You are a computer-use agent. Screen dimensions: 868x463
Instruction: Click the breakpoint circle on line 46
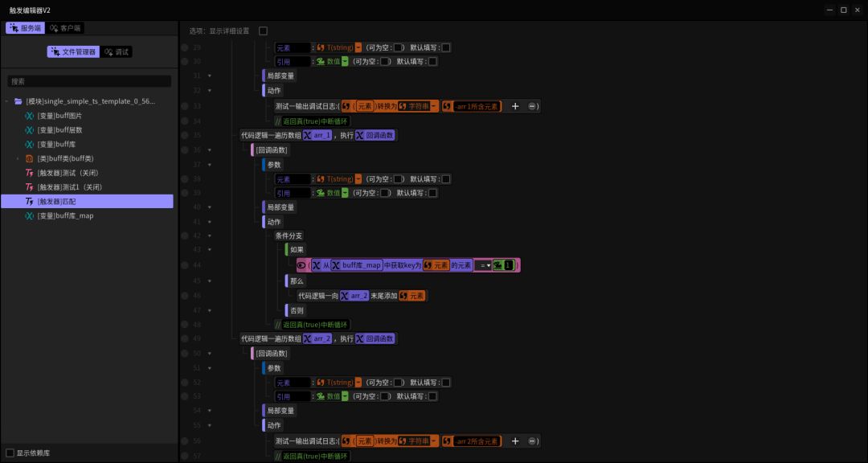click(x=185, y=296)
